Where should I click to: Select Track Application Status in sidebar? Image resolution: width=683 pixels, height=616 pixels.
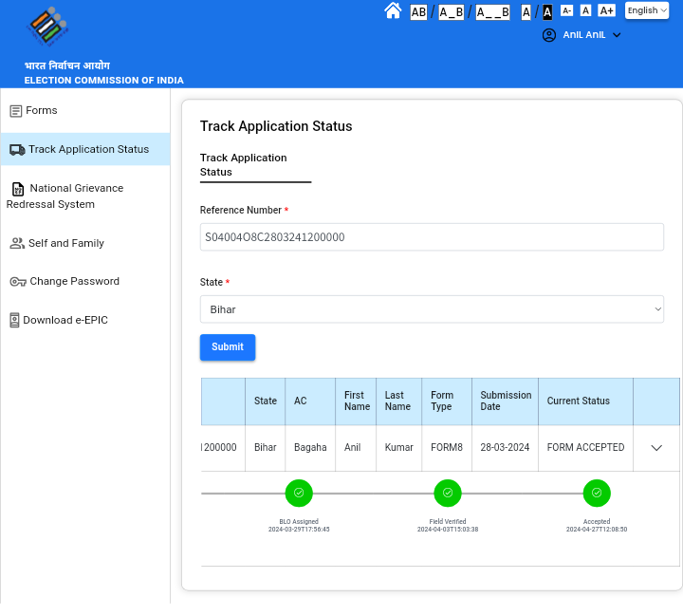pyautogui.click(x=85, y=149)
